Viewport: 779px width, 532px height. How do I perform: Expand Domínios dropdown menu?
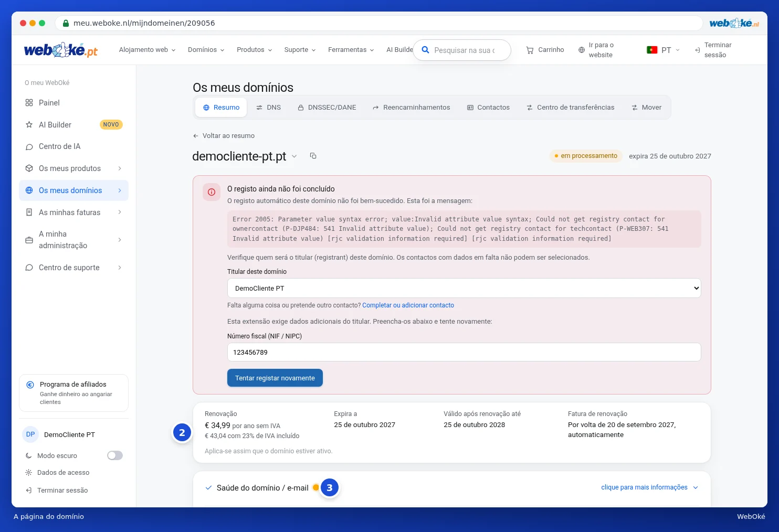point(206,50)
